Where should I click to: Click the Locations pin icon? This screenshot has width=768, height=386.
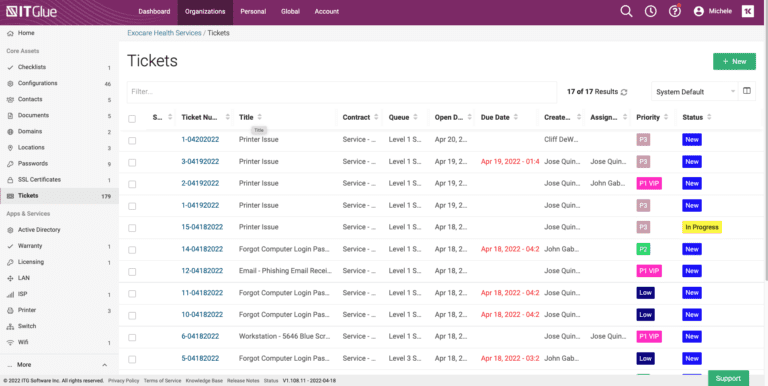pyautogui.click(x=10, y=147)
